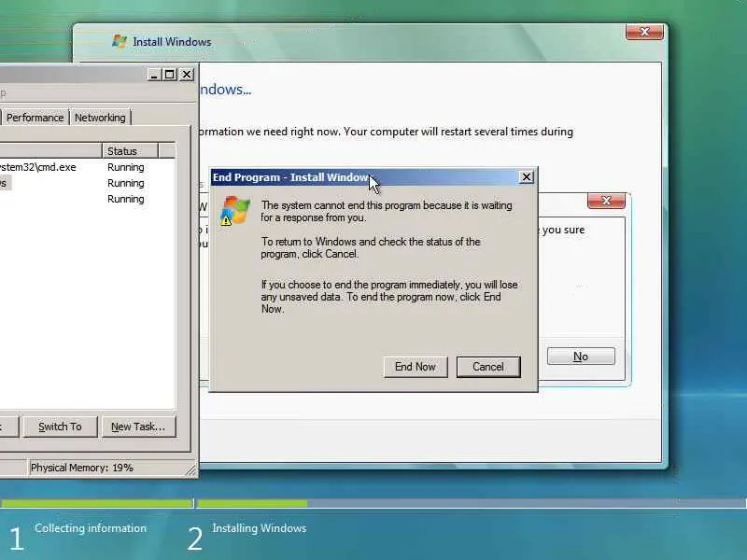Click the Collecting information progress bar
Viewport: 747px width, 560px height.
click(x=96, y=503)
